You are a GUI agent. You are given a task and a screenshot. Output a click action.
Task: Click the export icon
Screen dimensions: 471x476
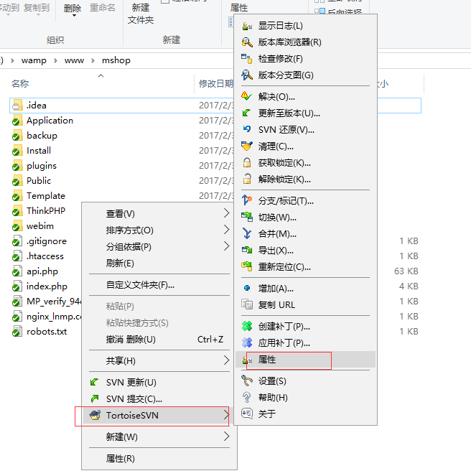pos(247,251)
